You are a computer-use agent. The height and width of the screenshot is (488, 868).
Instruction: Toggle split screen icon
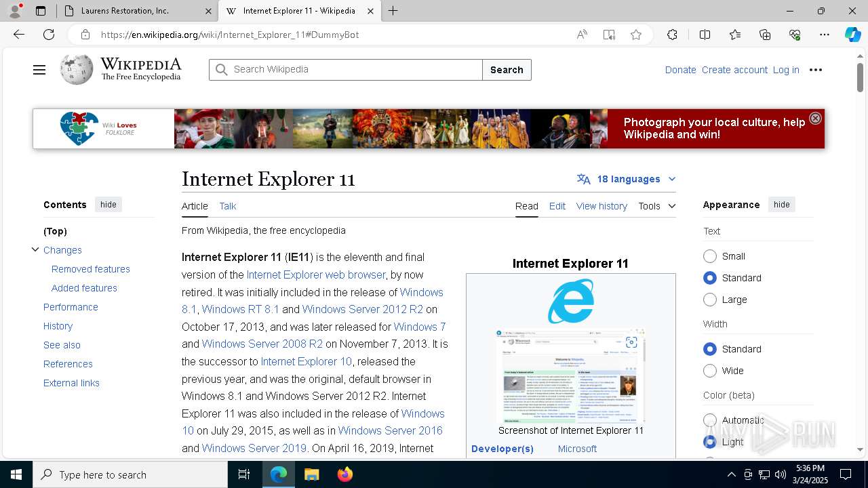click(x=705, y=35)
